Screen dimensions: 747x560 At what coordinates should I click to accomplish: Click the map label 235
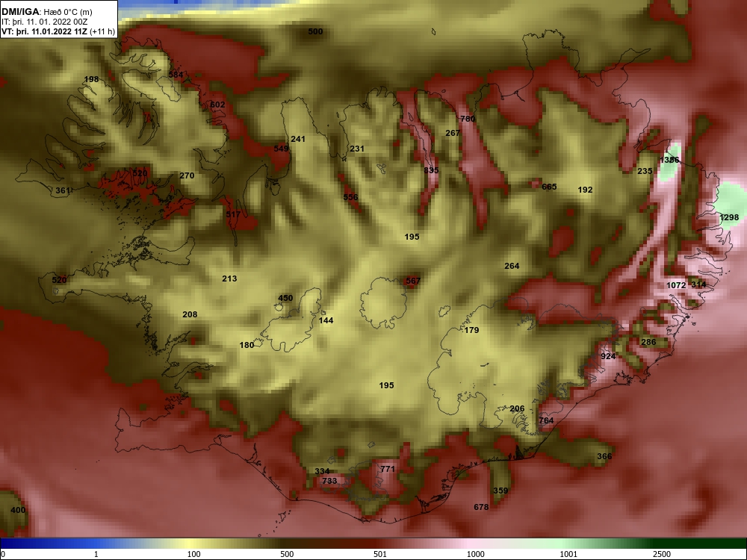click(x=645, y=171)
